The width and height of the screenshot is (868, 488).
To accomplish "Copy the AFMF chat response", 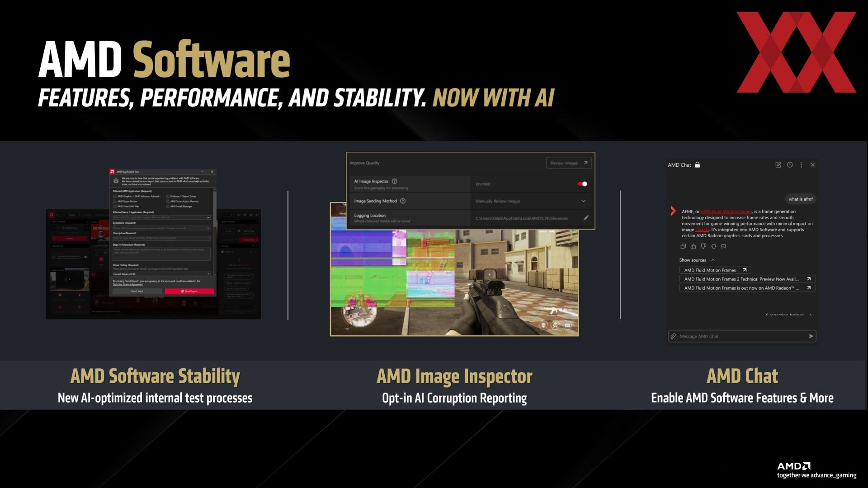I will 683,246.
